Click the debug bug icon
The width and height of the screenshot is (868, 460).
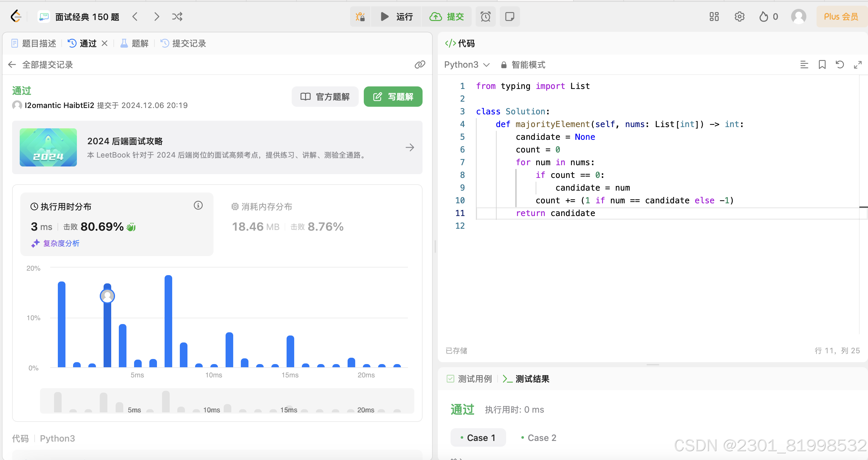pyautogui.click(x=360, y=17)
